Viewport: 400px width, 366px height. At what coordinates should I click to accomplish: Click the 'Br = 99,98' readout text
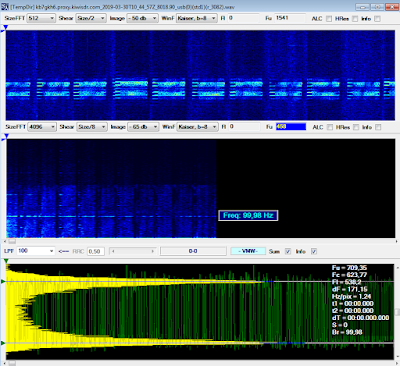coord(347,332)
